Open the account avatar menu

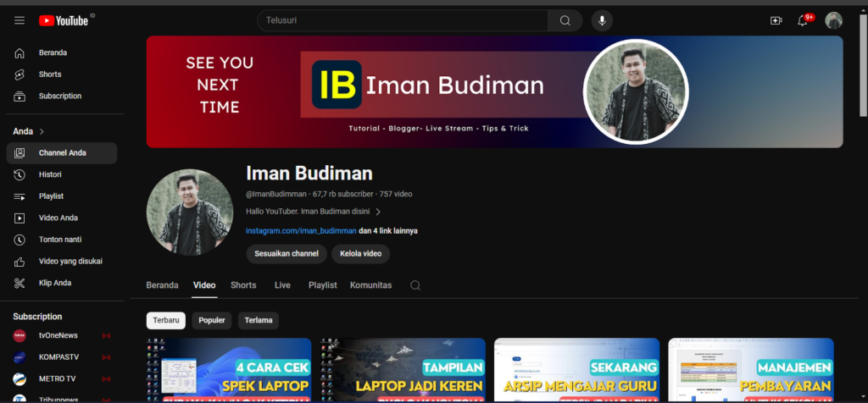pyautogui.click(x=834, y=20)
